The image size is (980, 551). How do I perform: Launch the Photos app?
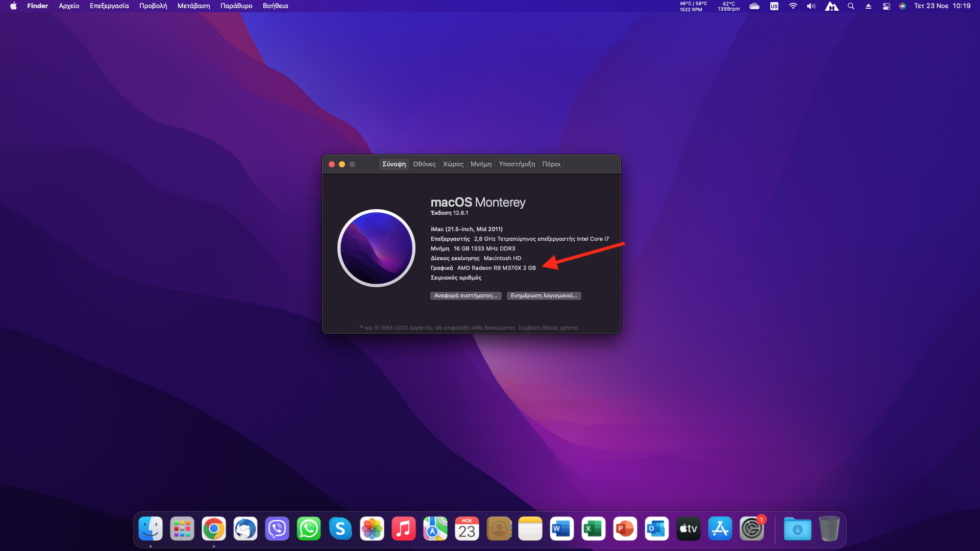tap(372, 529)
